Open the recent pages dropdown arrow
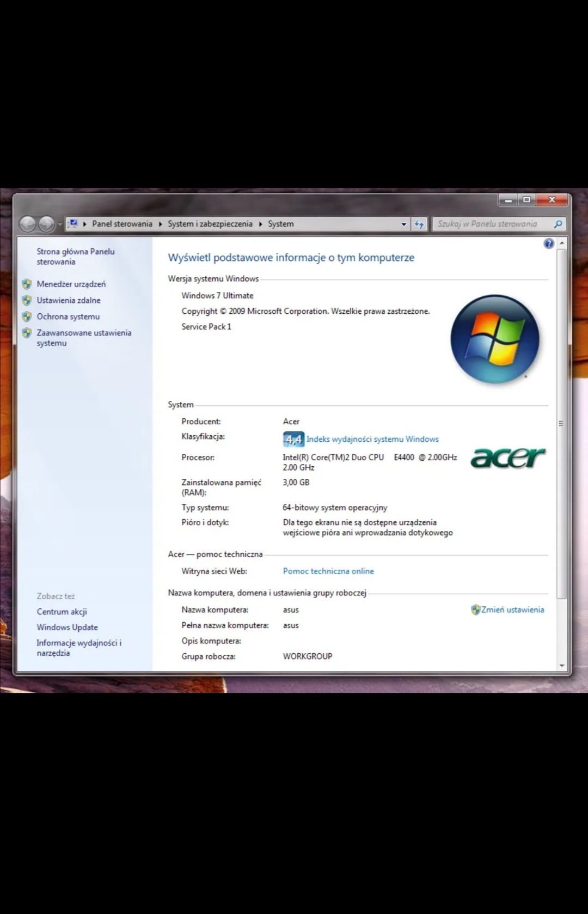 click(60, 224)
